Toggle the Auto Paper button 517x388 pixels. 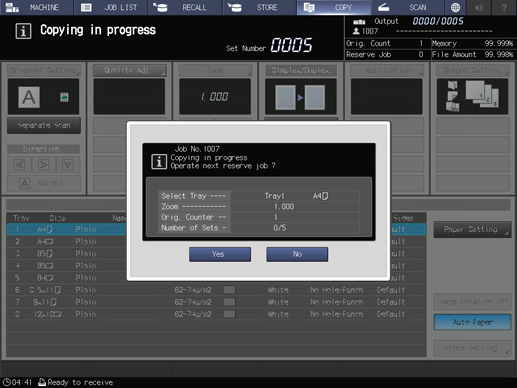[472, 322]
